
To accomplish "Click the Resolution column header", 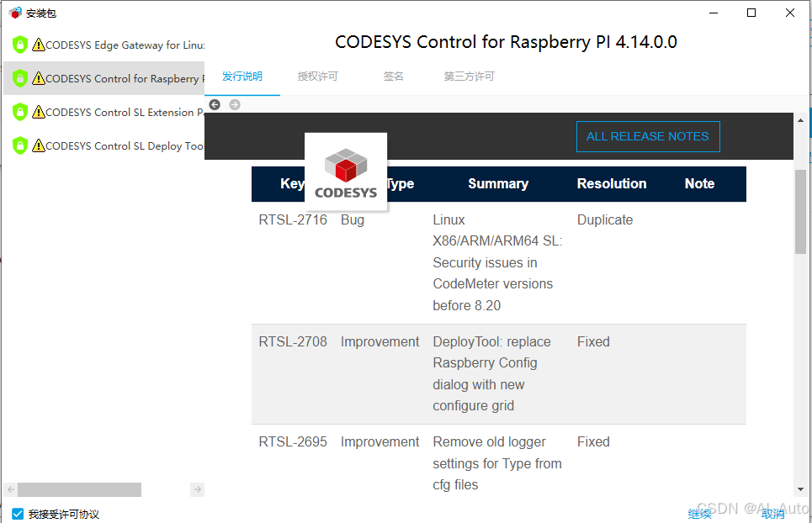I will point(612,183).
